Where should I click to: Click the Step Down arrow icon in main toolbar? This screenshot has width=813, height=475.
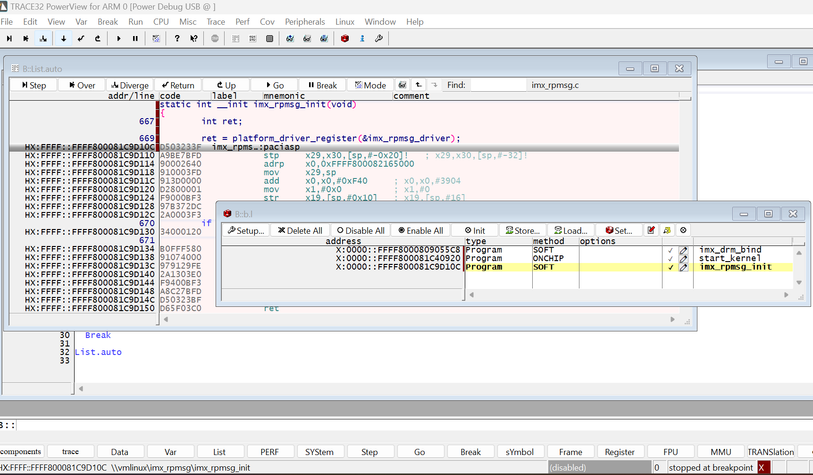pyautogui.click(x=63, y=39)
